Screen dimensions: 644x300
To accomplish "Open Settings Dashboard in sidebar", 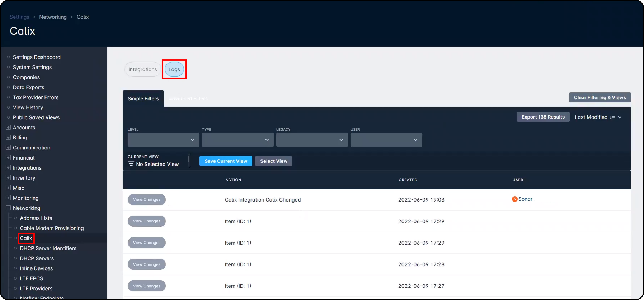I will (37, 57).
